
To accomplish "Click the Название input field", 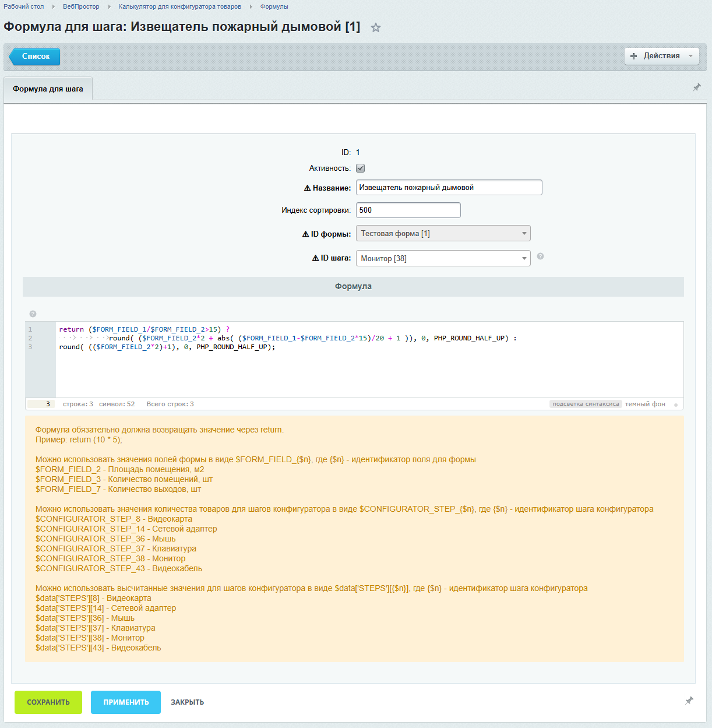I will [449, 188].
